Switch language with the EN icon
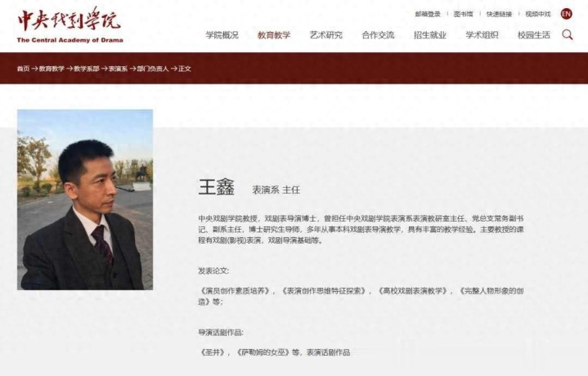588x376 pixels. [566, 14]
